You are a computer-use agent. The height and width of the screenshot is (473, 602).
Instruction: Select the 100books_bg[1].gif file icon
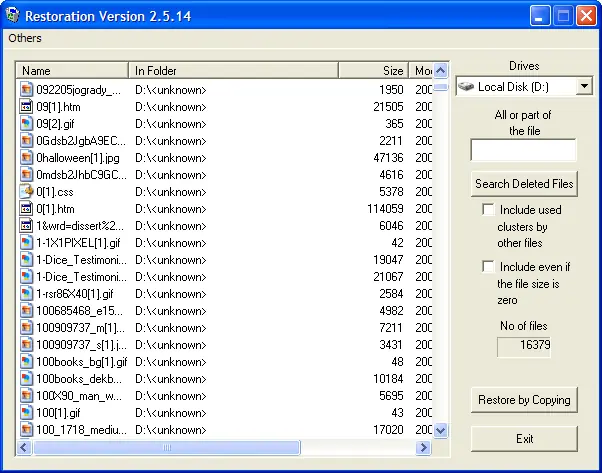(27, 362)
